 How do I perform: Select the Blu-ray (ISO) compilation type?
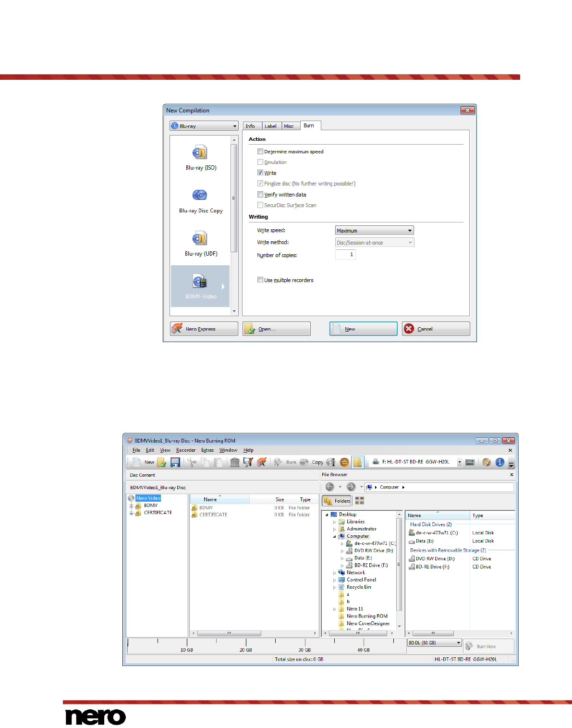[201, 158]
